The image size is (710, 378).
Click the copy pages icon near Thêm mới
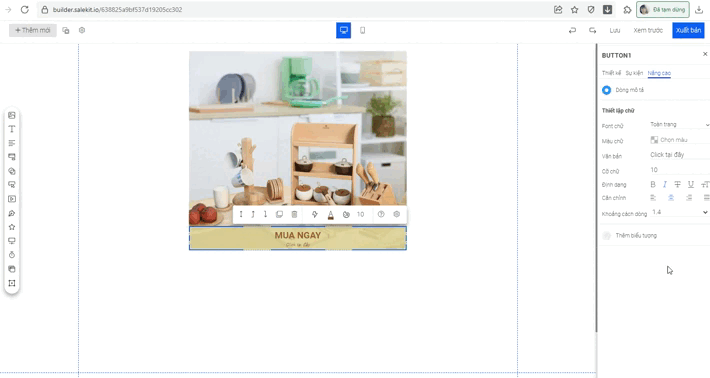tap(66, 30)
